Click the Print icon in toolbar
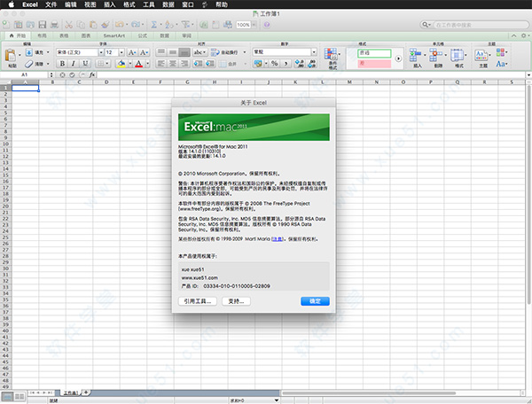 pyautogui.click(x=54, y=25)
